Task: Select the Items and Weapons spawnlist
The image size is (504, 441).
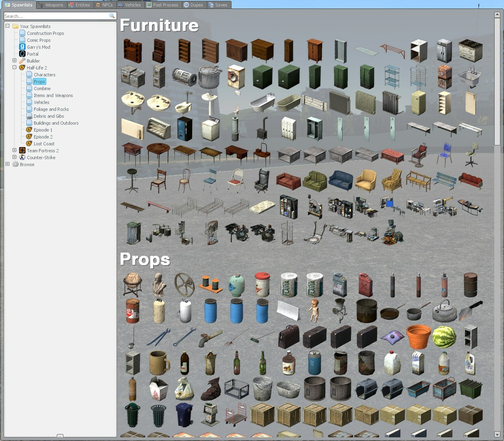Action: [53, 95]
